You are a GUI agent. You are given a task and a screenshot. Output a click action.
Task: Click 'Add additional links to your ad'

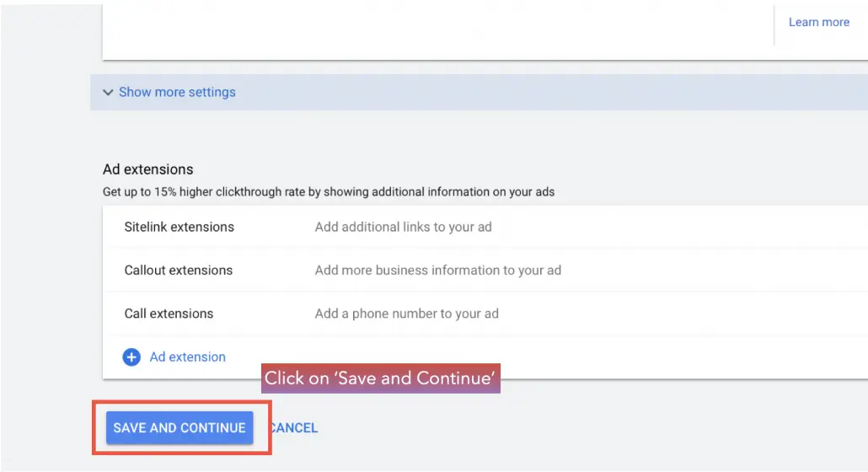[x=403, y=227]
